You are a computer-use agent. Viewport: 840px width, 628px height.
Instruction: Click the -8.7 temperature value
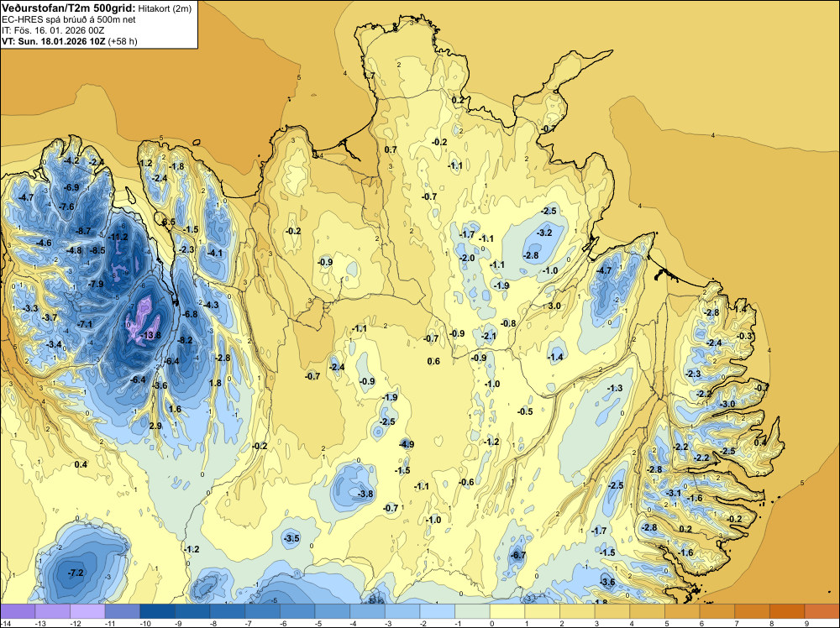tap(83, 231)
